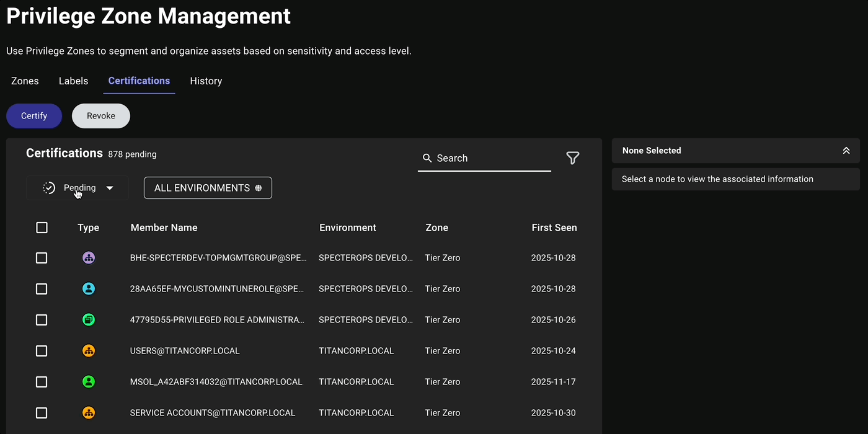The width and height of the screenshot is (868, 434).
Task: Click the blue user icon for 28AA65EF role
Action: [88, 288]
